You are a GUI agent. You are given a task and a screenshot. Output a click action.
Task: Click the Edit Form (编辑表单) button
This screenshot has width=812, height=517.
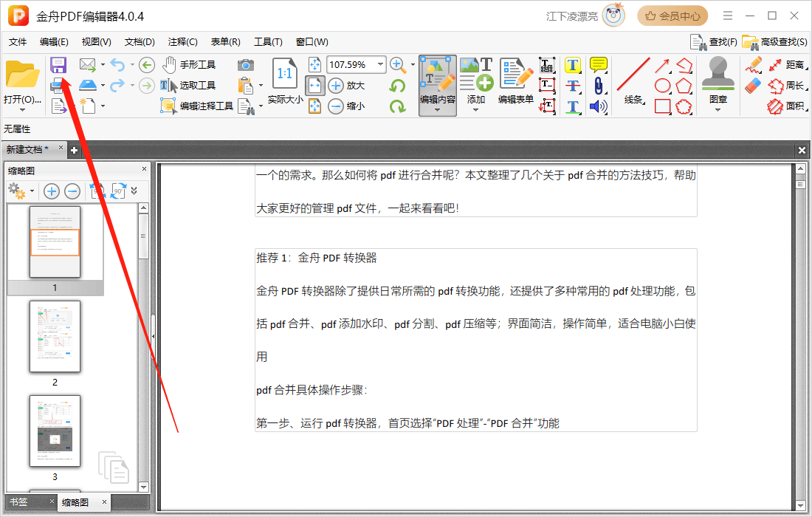[516, 81]
